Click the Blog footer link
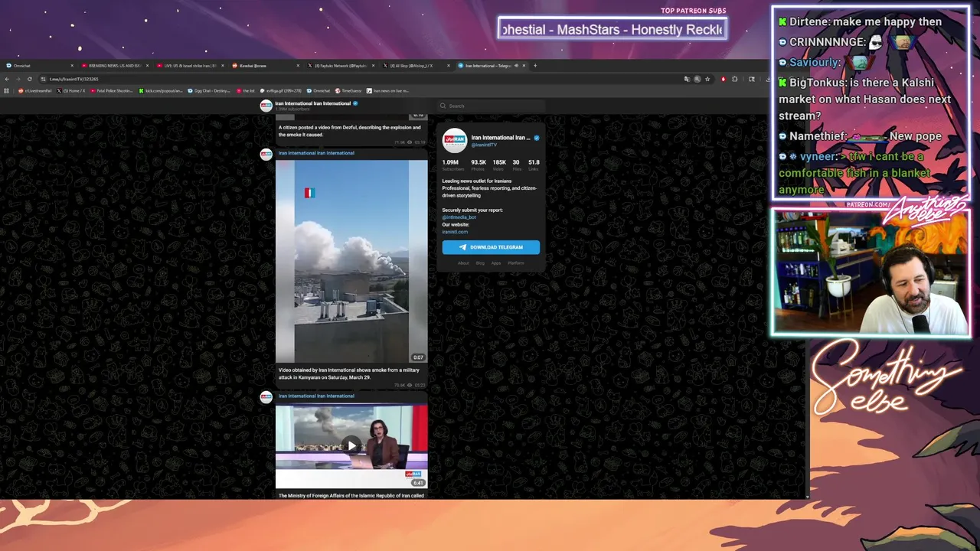The width and height of the screenshot is (980, 551). click(x=480, y=263)
